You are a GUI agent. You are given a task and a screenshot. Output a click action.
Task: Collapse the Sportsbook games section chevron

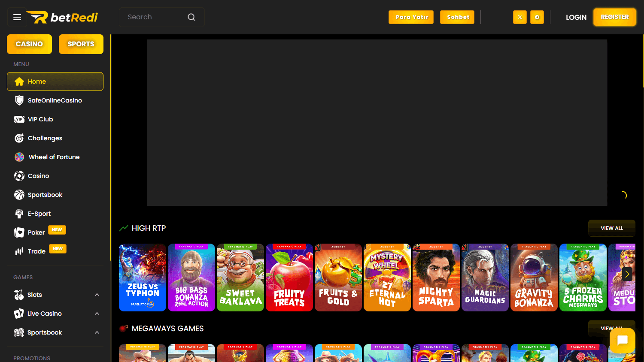(97, 332)
